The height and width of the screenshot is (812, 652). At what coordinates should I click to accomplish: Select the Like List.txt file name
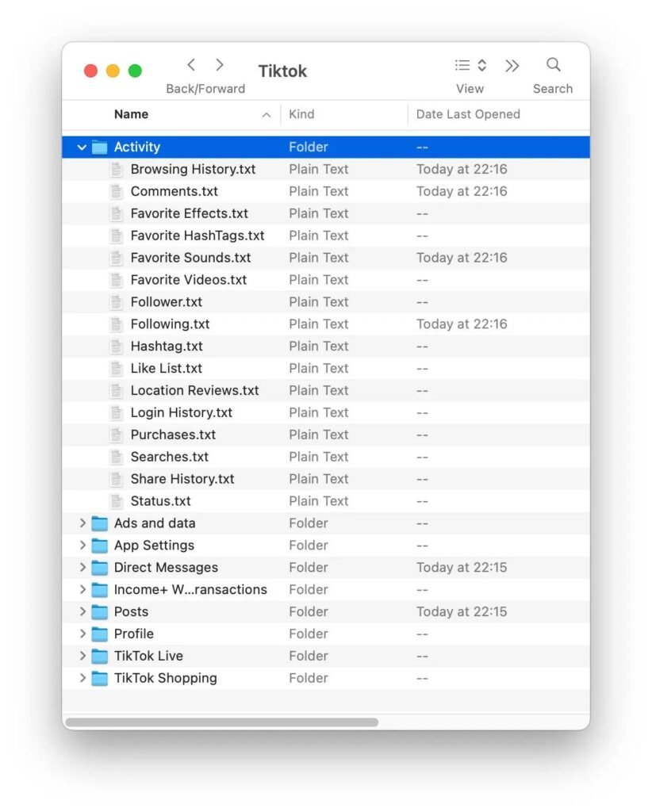point(167,368)
